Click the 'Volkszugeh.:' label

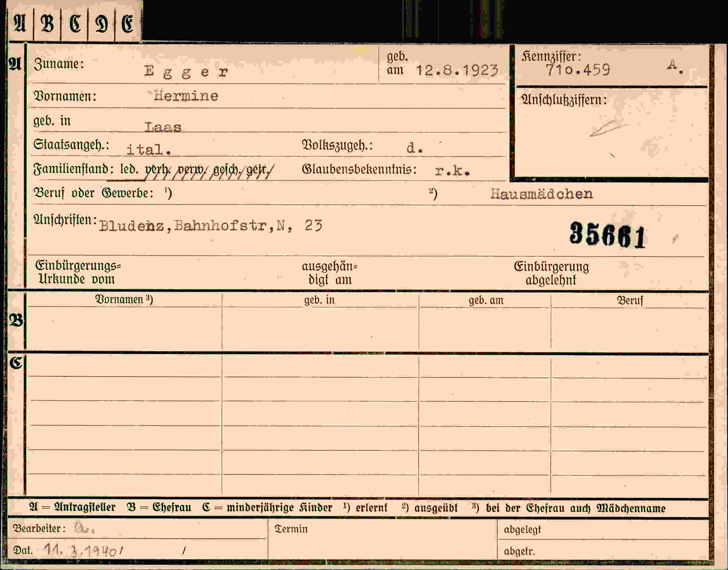337,145
